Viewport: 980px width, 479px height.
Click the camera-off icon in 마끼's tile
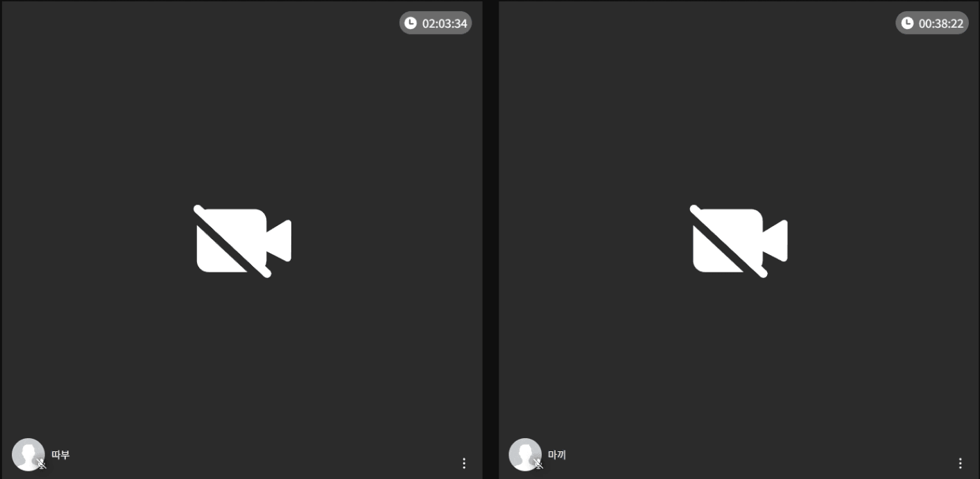pos(739,241)
